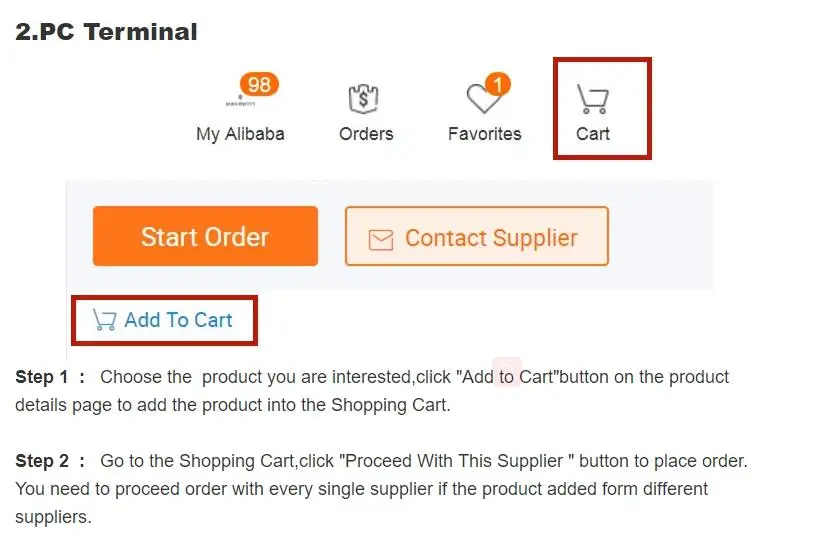Click the My Alibaba profile avatar icon
This screenshot has width=837, height=541.
(239, 101)
